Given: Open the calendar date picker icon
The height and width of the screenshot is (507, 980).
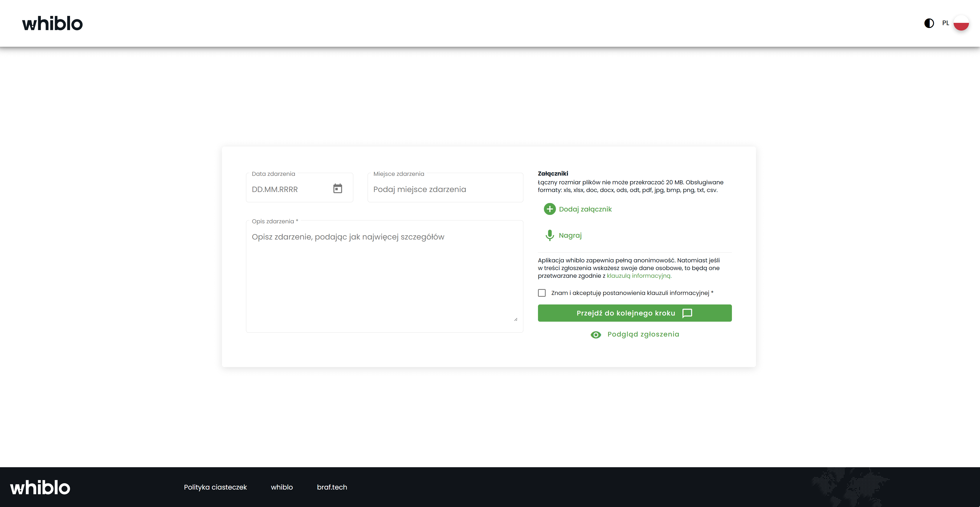Looking at the screenshot, I should (x=337, y=188).
